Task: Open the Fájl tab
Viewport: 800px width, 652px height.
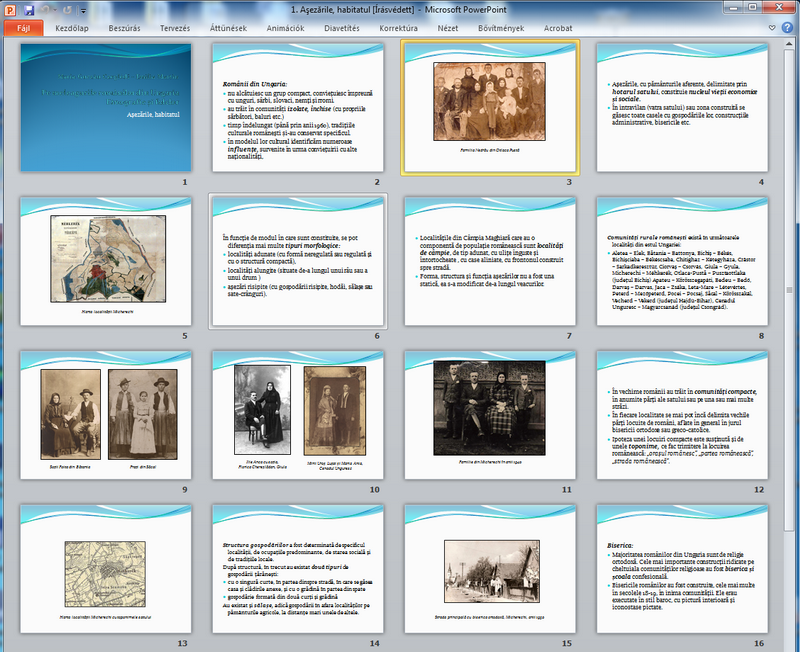Action: pos(23,29)
